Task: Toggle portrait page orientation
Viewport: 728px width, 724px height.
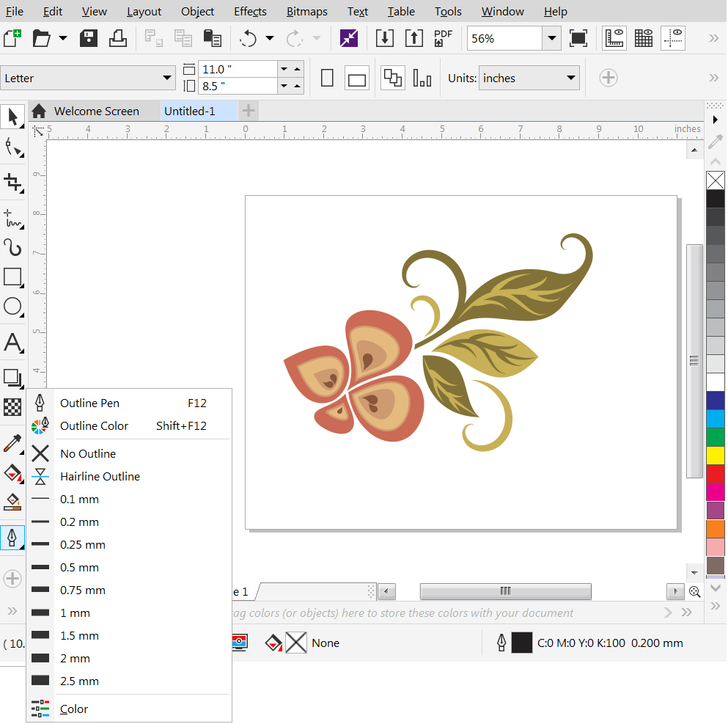Action: pyautogui.click(x=328, y=78)
